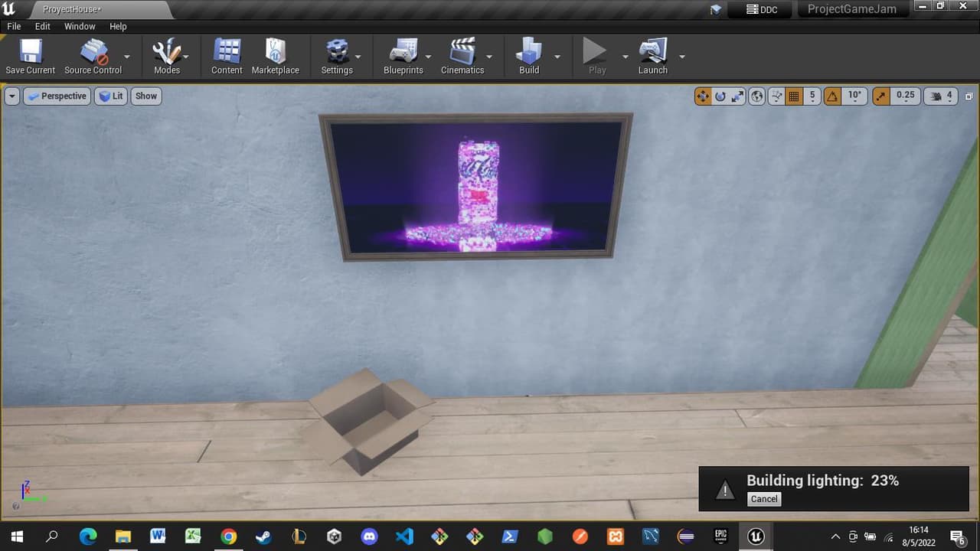Open Microsoft Edge from the taskbar
Image resolution: width=980 pixels, height=551 pixels.
point(87,536)
